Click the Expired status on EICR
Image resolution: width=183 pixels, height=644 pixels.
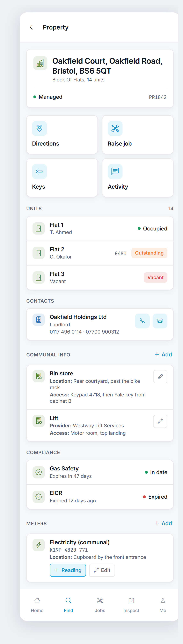click(x=155, y=497)
